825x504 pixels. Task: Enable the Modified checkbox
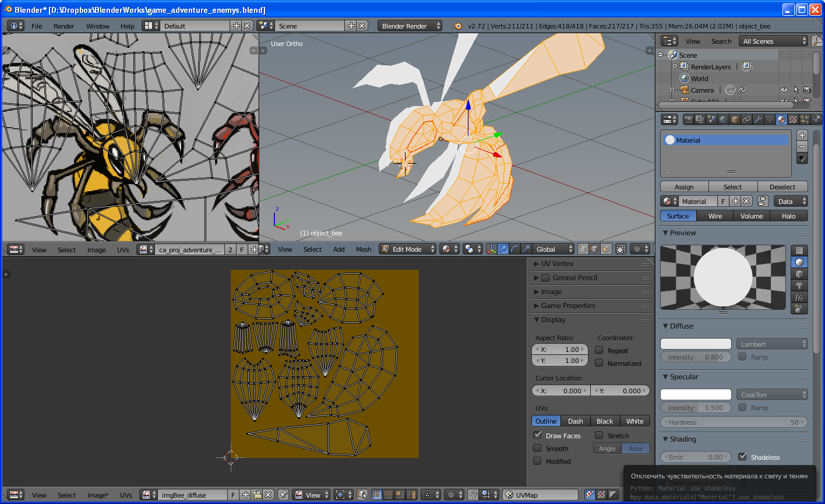pyautogui.click(x=537, y=461)
